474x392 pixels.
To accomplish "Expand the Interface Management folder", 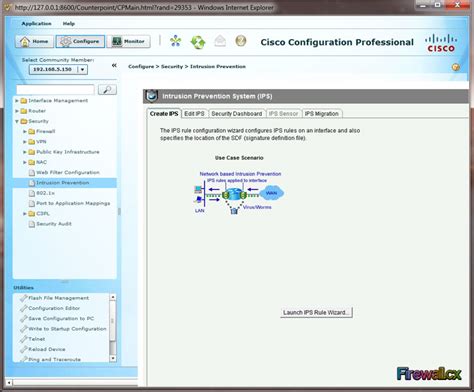I will (17, 101).
